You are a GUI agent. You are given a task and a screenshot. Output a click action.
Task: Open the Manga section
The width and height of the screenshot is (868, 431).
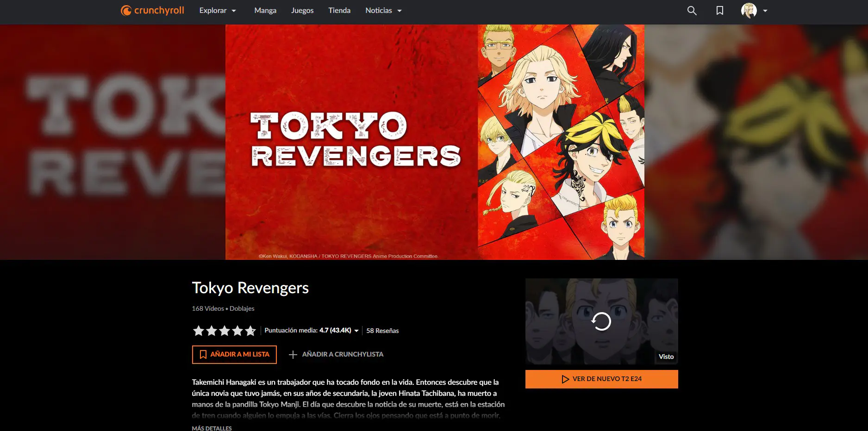click(x=265, y=10)
